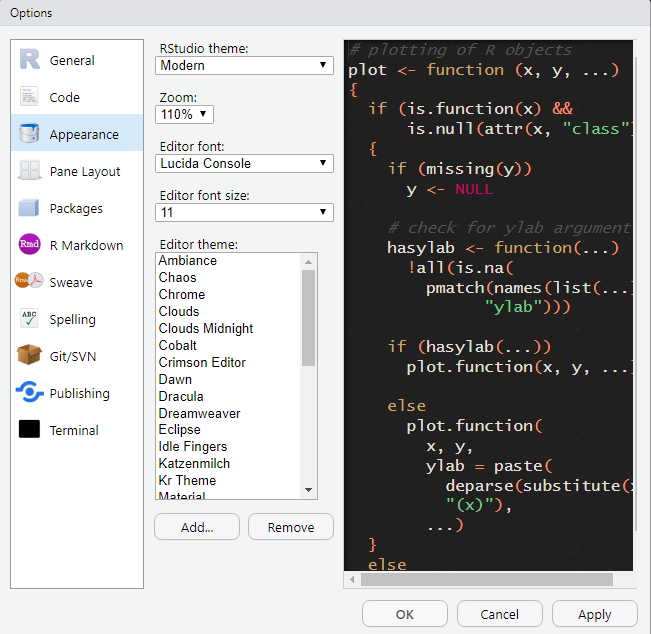Viewport: 651px width, 634px height.
Task: Go to the Publishing options section
Action: tap(77, 392)
